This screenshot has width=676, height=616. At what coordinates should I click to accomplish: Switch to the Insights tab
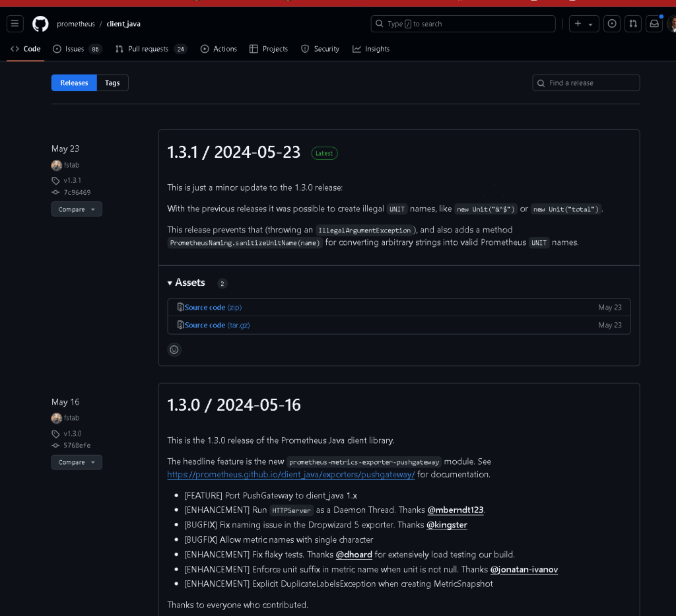click(x=371, y=49)
